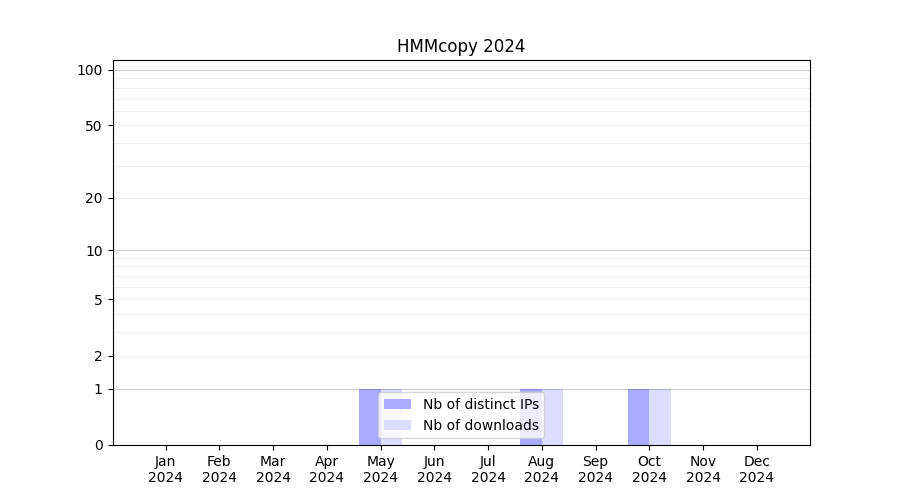
Task: Click the light downloads bar for August
Action: click(x=553, y=416)
